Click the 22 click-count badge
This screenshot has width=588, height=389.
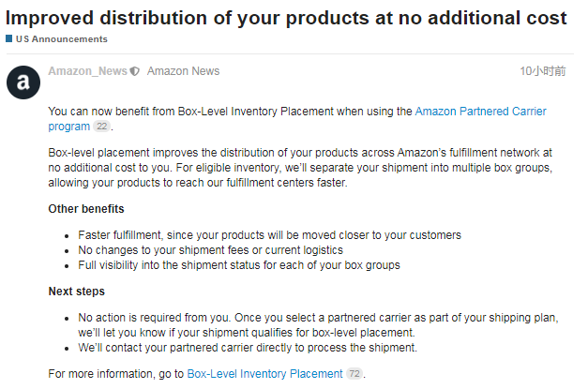click(102, 127)
